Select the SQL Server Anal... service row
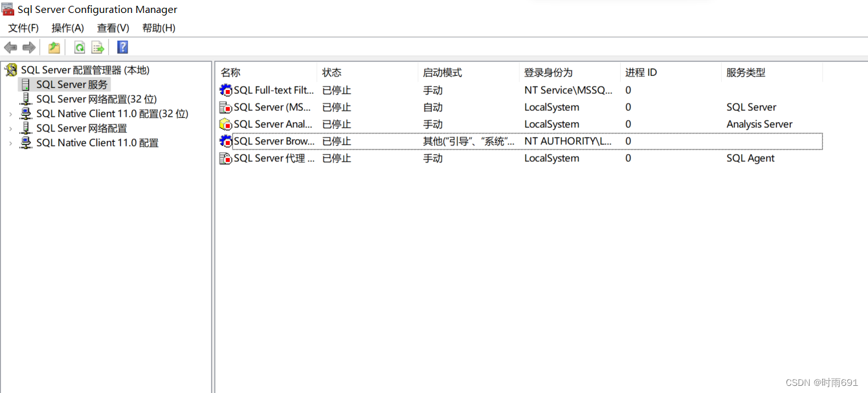 pos(520,124)
